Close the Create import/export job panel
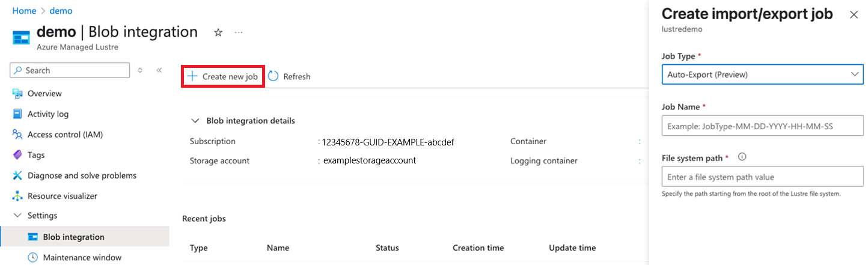This screenshot has height=265, width=868. (854, 14)
